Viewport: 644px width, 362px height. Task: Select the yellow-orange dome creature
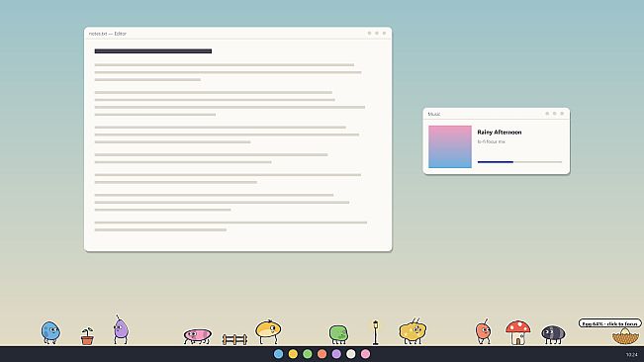coord(268,331)
